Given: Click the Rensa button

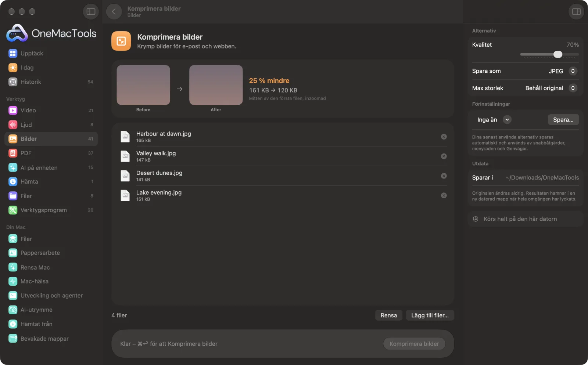Looking at the screenshot, I should coord(389,315).
